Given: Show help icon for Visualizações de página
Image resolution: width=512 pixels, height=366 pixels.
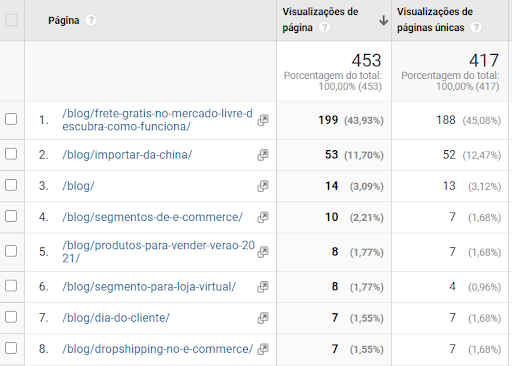Looking at the screenshot, I should tap(324, 27).
